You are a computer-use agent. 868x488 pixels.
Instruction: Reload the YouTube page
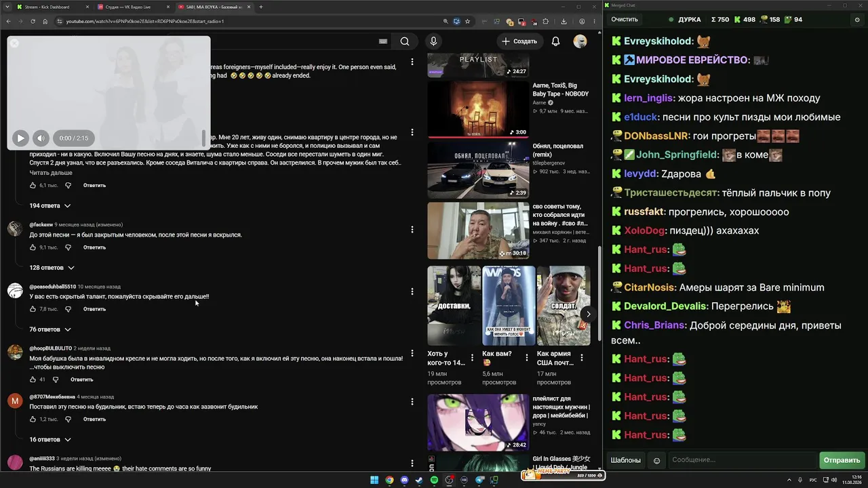(x=32, y=21)
